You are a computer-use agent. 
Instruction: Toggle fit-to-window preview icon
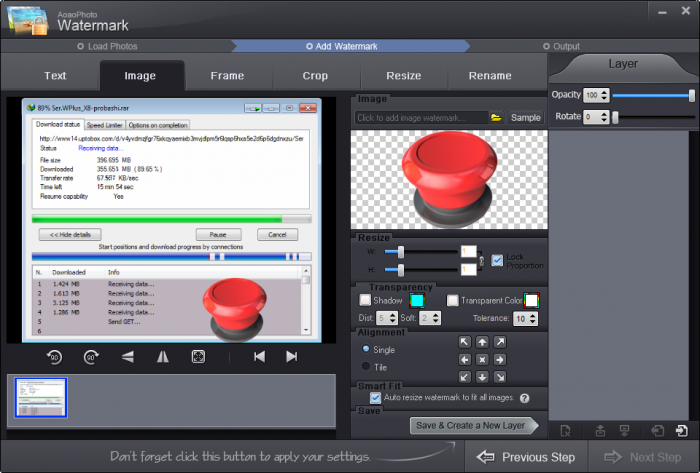tap(198, 357)
